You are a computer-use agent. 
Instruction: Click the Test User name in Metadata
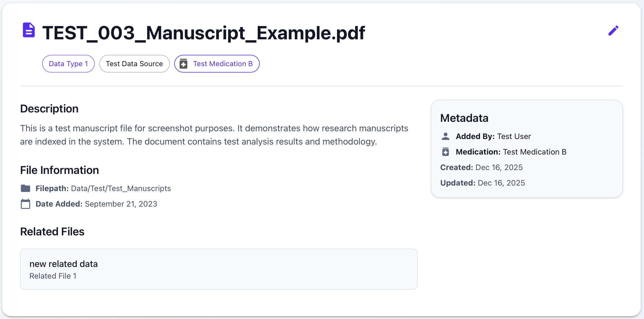514,136
